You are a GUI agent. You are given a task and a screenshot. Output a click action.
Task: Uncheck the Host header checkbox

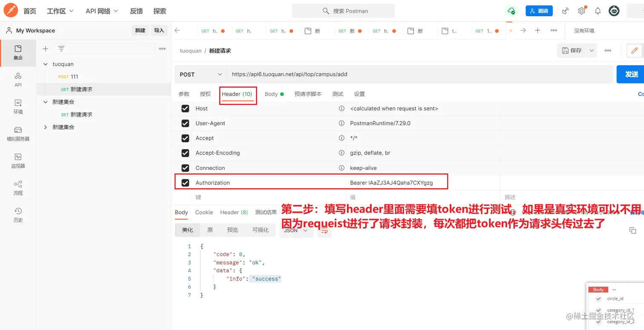pos(185,109)
